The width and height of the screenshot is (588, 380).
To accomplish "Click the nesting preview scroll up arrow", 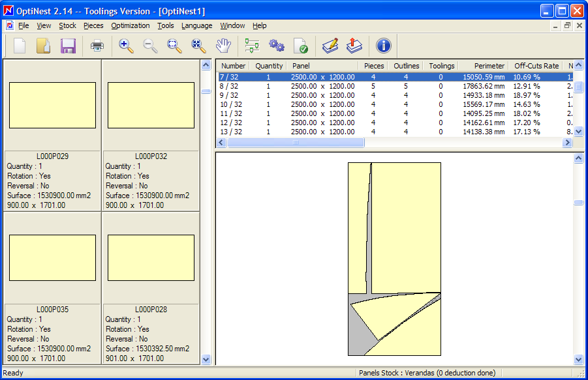I will (x=579, y=158).
